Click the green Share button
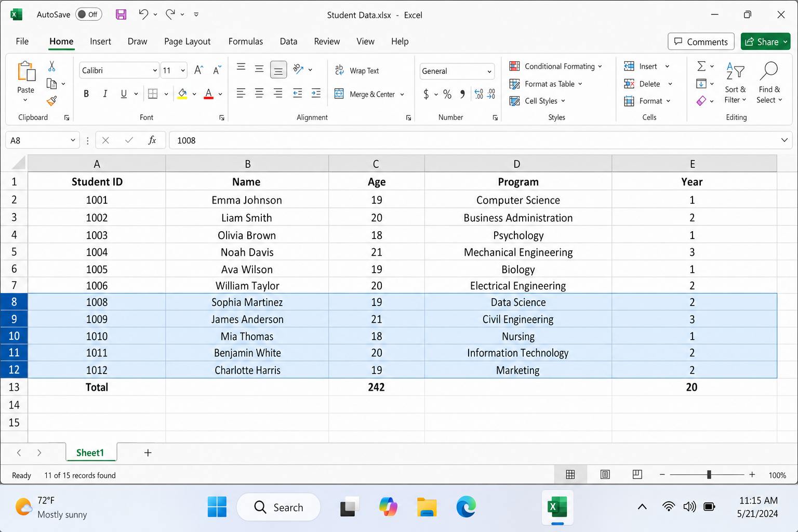The image size is (798, 532). click(x=766, y=42)
